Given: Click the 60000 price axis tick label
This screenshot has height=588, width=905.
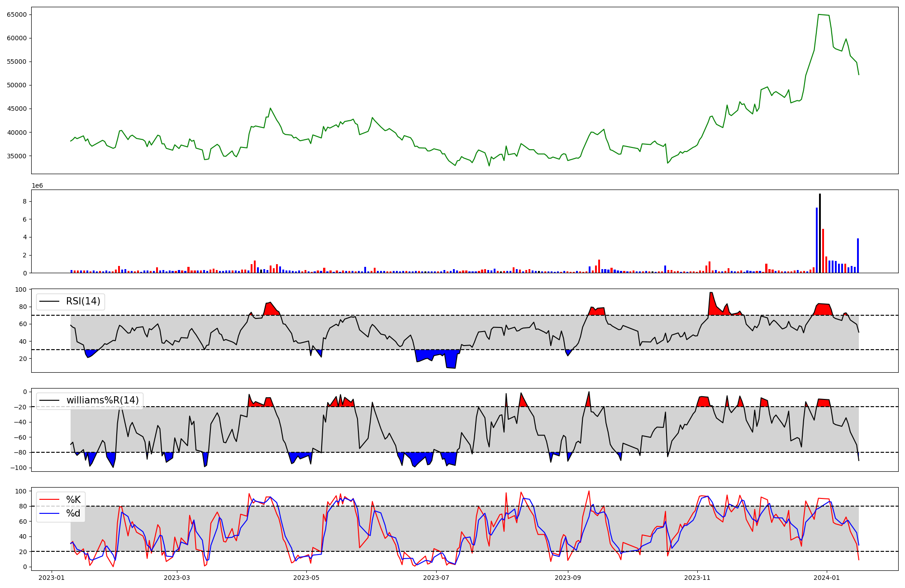Looking at the screenshot, I should 17,38.
